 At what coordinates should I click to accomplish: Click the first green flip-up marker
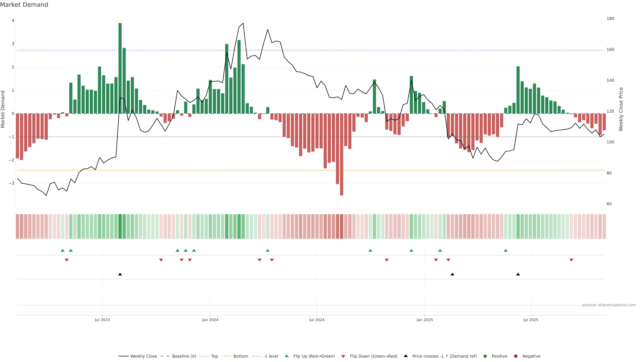(x=63, y=250)
